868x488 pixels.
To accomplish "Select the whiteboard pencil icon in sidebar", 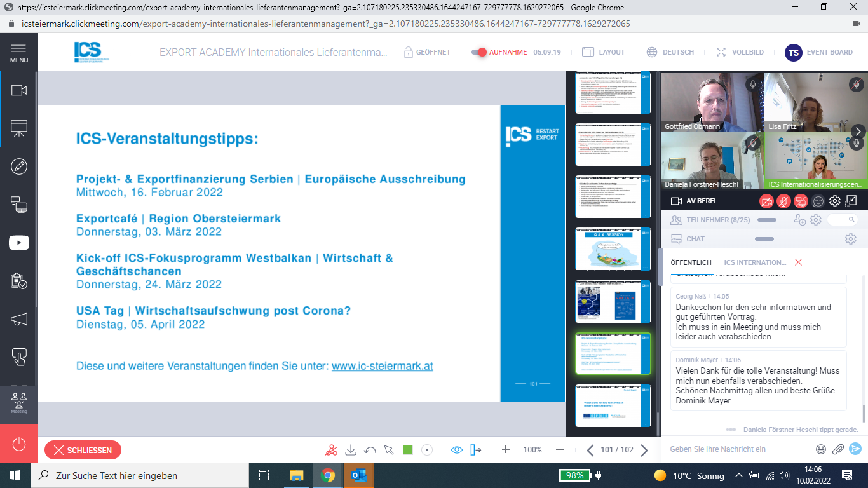I will pyautogui.click(x=18, y=166).
